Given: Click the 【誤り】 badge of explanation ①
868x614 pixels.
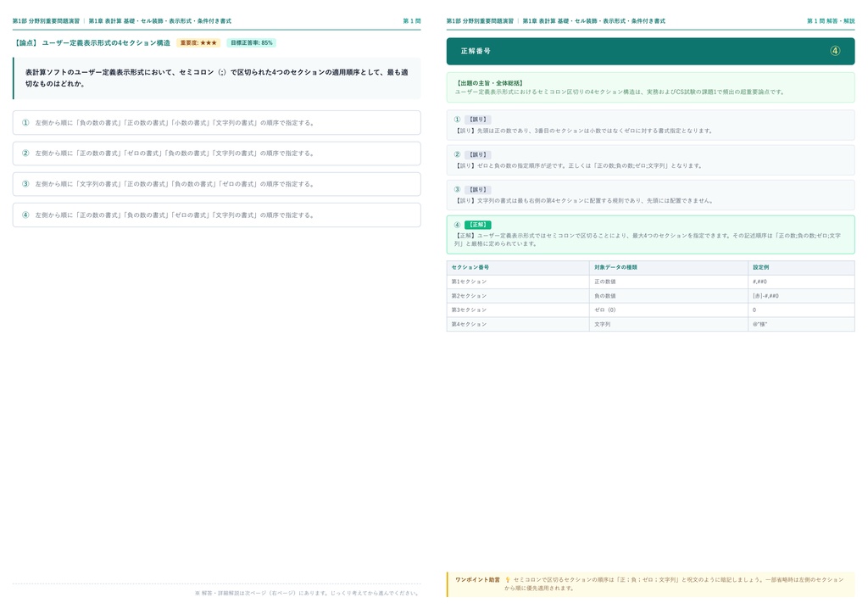Looking at the screenshot, I should click(x=478, y=120).
